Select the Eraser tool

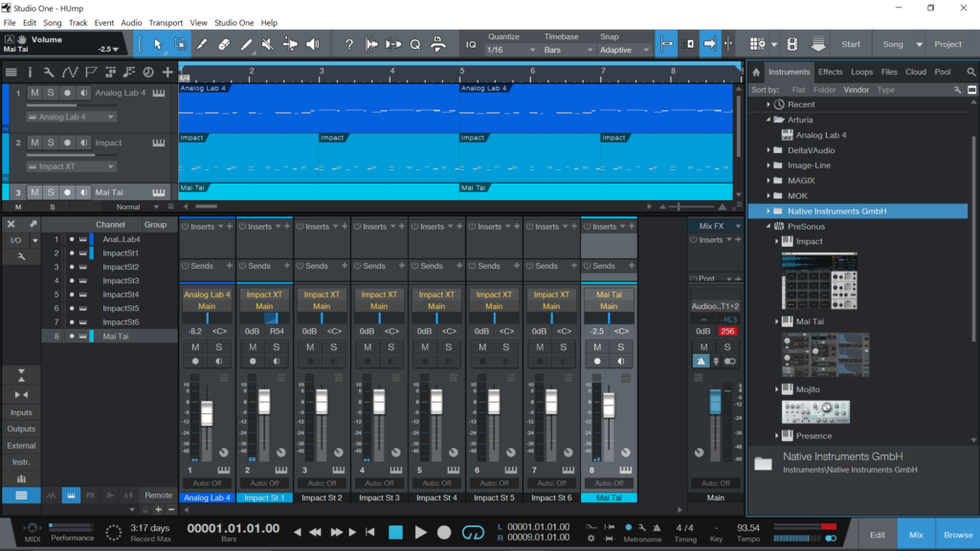pyautogui.click(x=224, y=44)
